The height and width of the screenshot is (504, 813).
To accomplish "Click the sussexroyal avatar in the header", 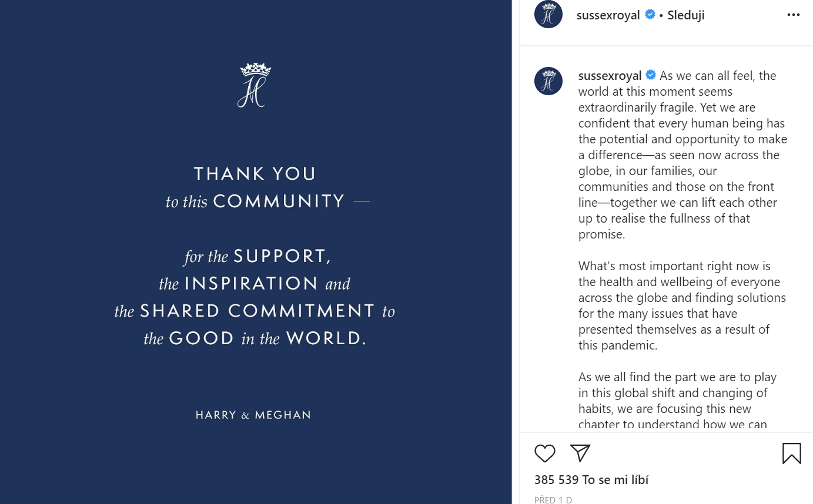I will coord(548,15).
